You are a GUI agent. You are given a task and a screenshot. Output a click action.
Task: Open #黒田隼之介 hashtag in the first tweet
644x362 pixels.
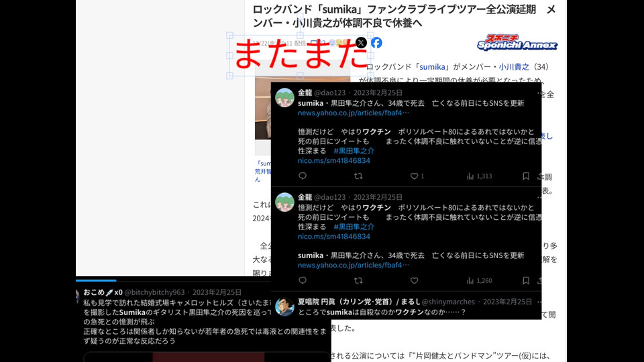tap(354, 151)
